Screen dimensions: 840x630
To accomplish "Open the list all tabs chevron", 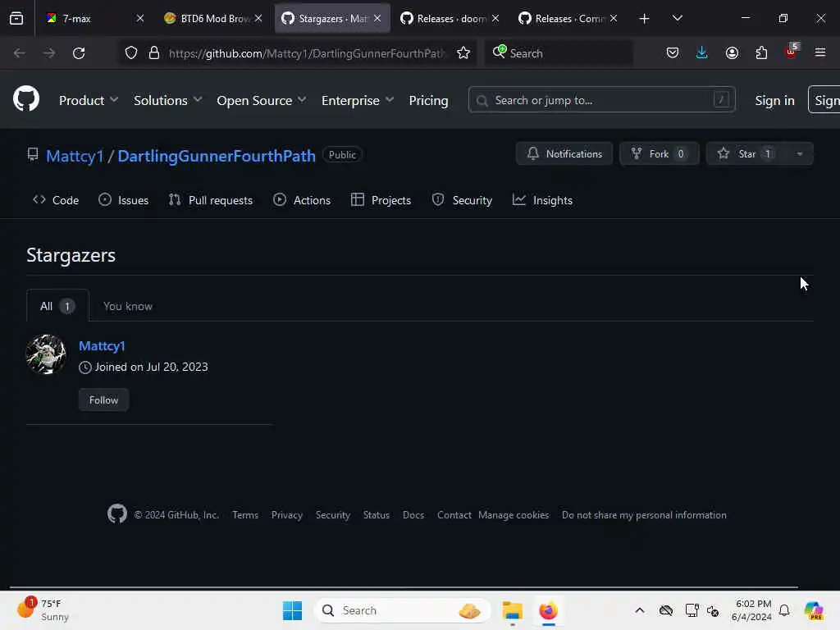I will click(x=677, y=18).
